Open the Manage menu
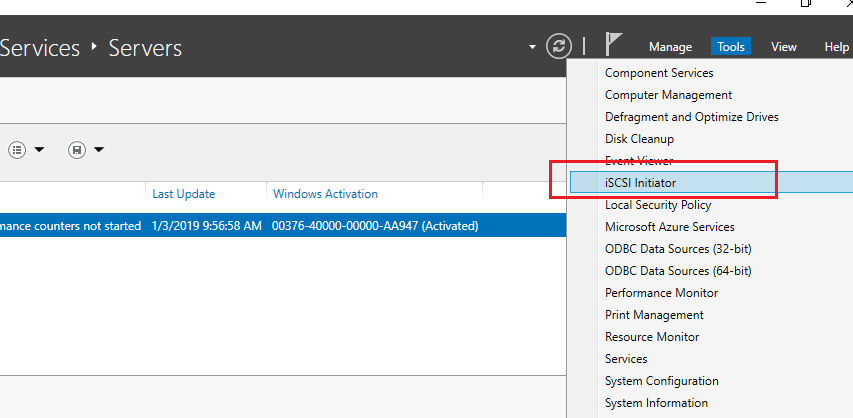This screenshot has height=418, width=853. 670,47
